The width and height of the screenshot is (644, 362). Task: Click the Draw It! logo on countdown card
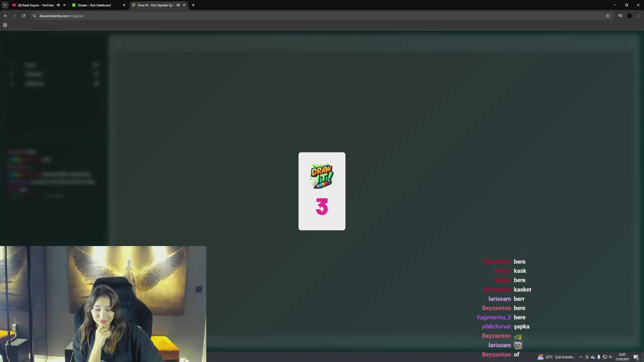pyautogui.click(x=322, y=176)
